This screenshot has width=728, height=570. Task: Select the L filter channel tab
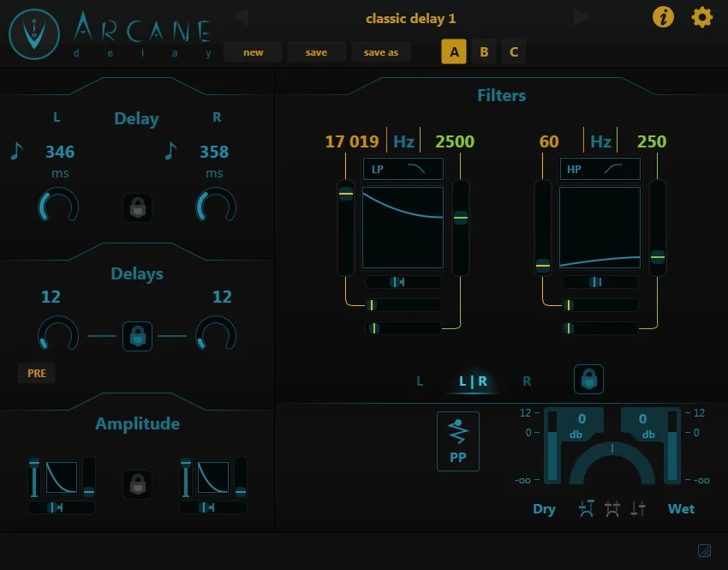420,381
